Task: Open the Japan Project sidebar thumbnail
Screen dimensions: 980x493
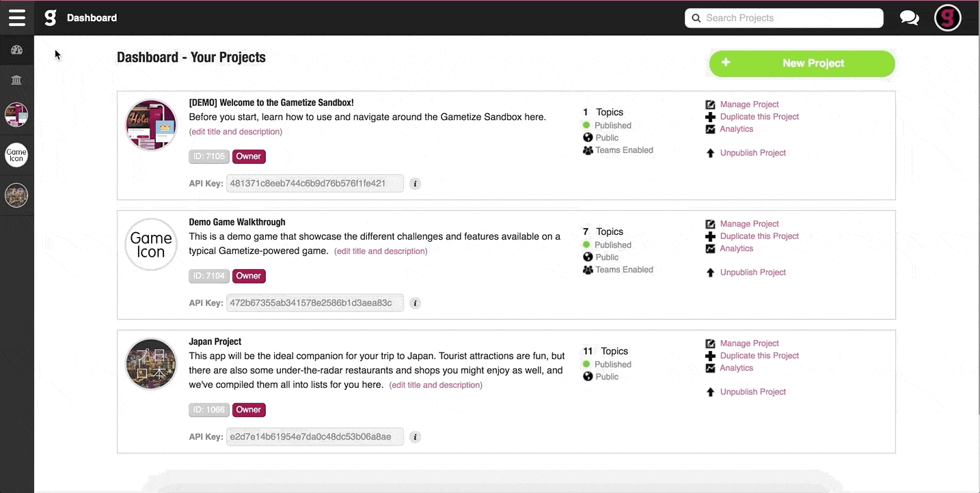Action: tap(16, 195)
